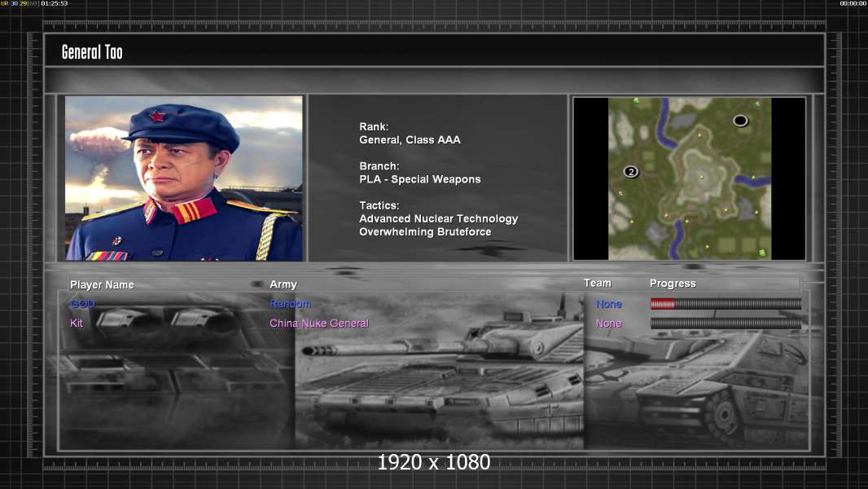Click the 'Tactics:' label

[379, 205]
